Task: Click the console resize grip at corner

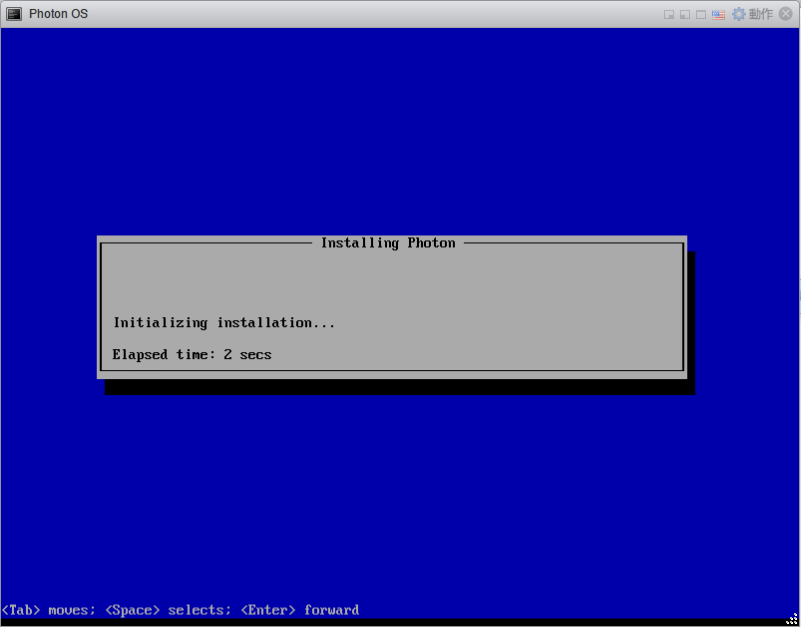Action: click(x=792, y=619)
